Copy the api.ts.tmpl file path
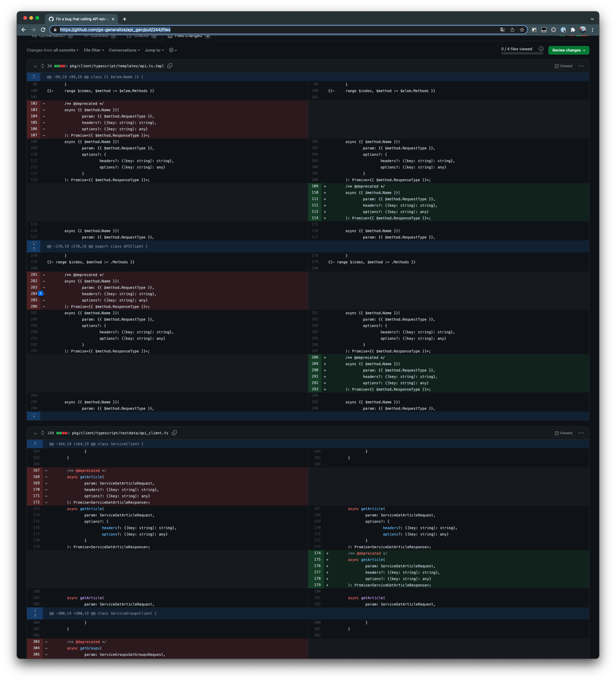The height and width of the screenshot is (681, 616). click(170, 66)
